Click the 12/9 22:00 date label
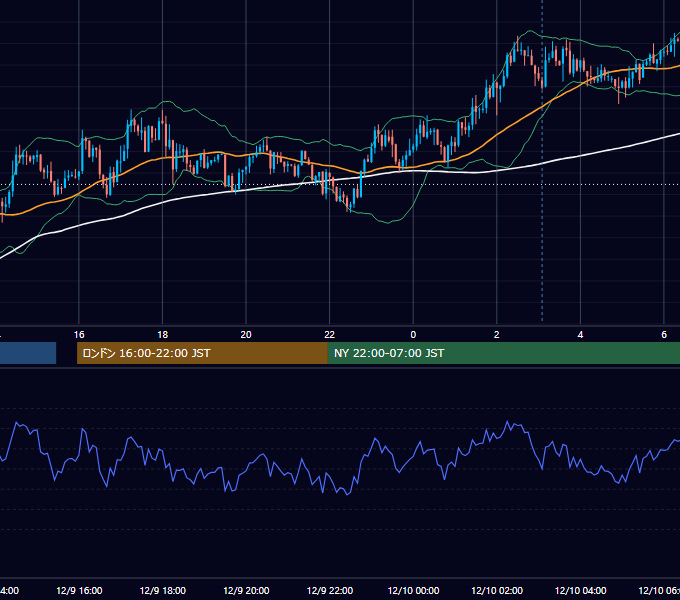This screenshot has width=680, height=600. (330, 590)
